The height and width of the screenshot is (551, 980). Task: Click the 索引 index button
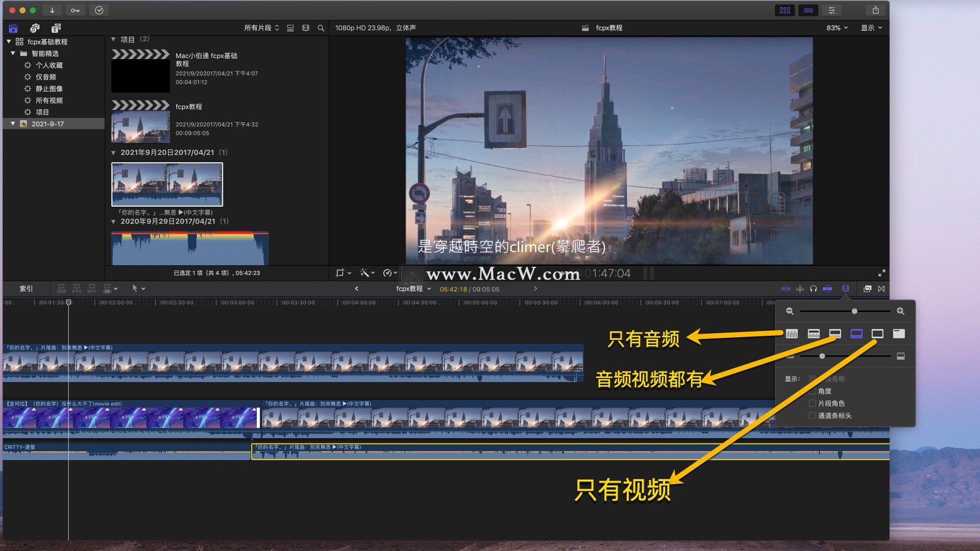[x=26, y=289]
